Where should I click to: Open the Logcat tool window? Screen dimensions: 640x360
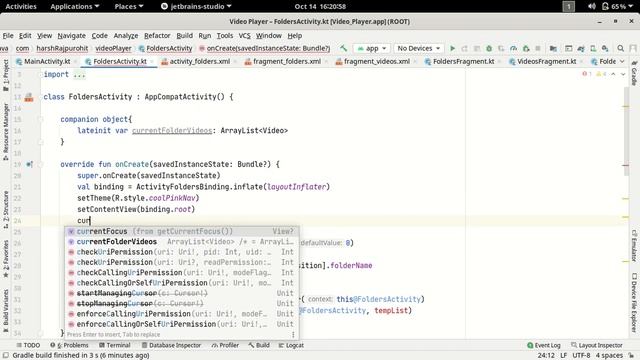point(291,345)
